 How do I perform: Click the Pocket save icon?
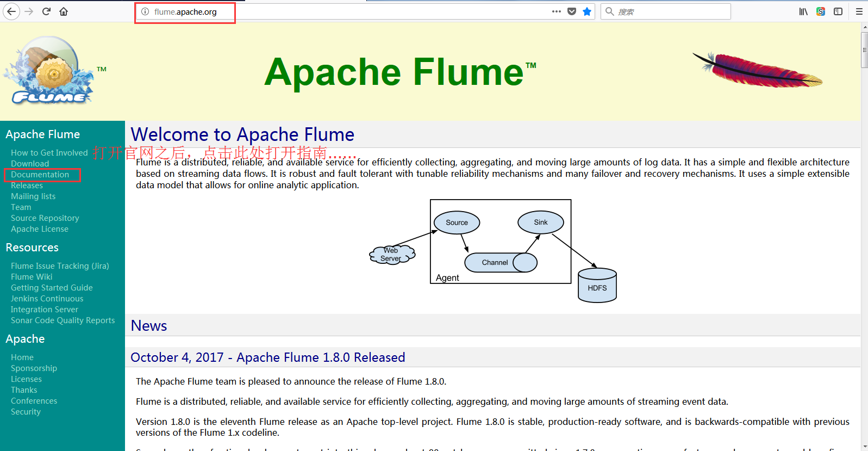[x=572, y=11]
